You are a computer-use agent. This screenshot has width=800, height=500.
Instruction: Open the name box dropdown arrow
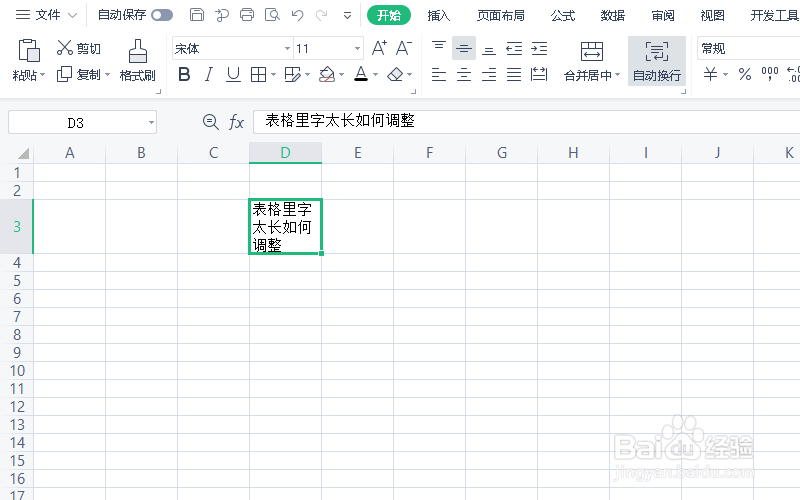(x=151, y=122)
